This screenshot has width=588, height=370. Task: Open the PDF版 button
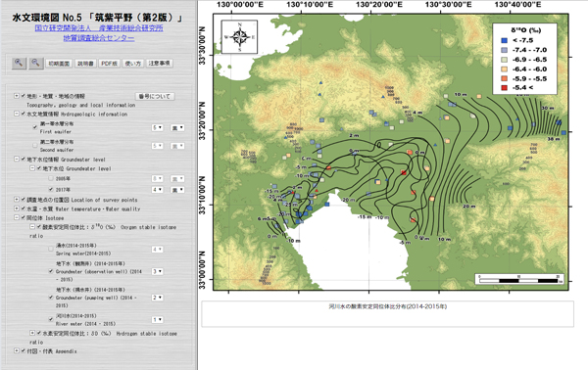coord(109,64)
